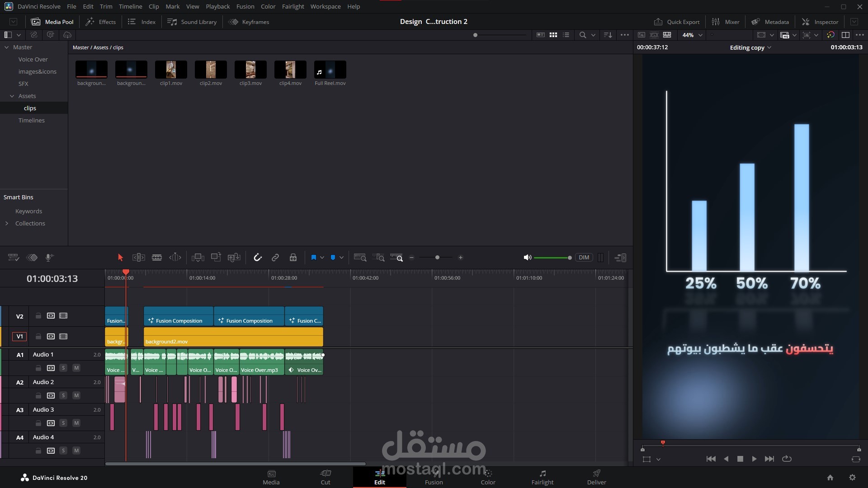Open the Sound Library panel
This screenshot has height=488, width=868.
[192, 22]
